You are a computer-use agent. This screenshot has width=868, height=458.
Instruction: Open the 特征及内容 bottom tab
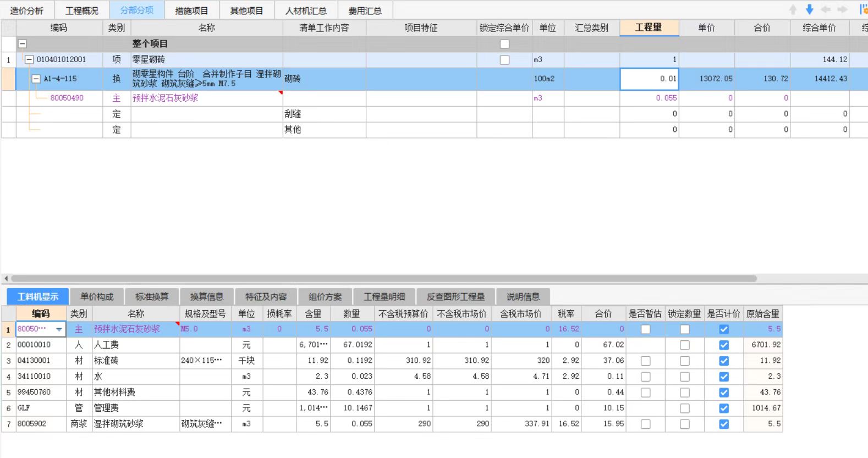tap(266, 296)
